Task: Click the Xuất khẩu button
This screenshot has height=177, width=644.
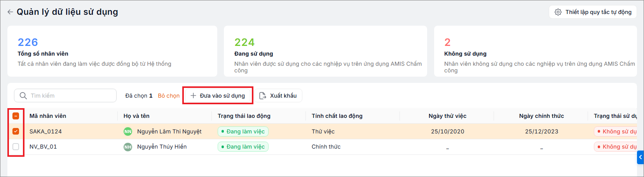Action: 279,96
